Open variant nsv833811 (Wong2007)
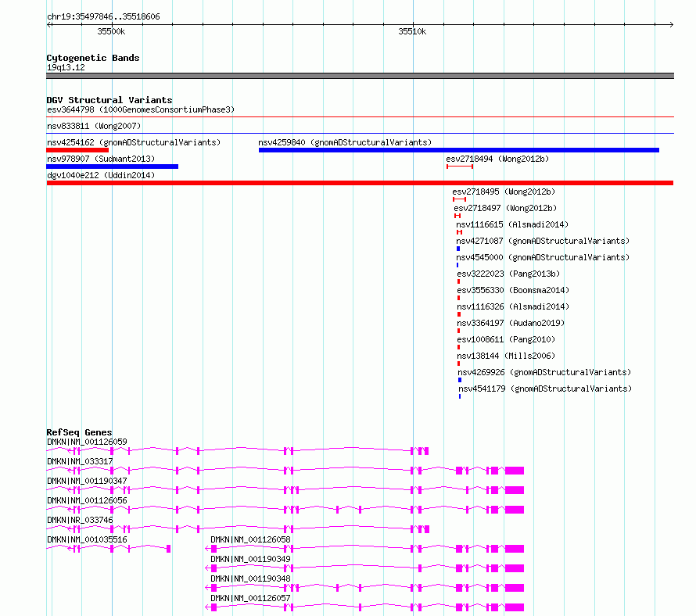 point(94,126)
